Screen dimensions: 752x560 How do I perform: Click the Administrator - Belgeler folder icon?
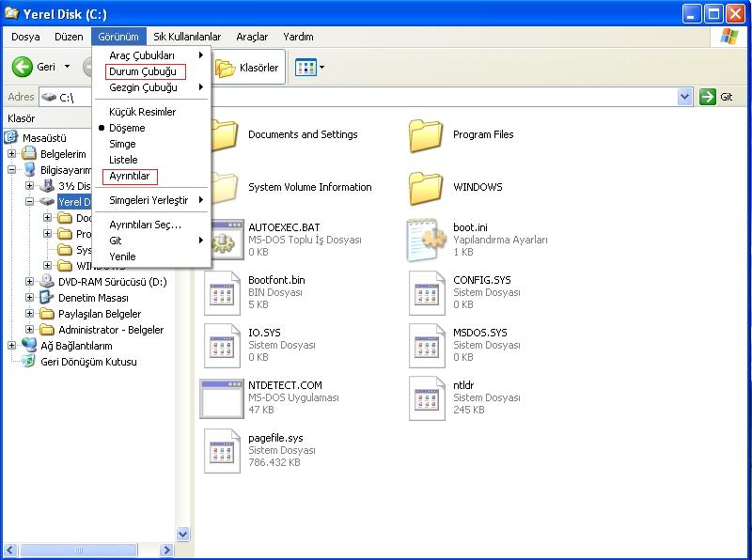tap(46, 330)
